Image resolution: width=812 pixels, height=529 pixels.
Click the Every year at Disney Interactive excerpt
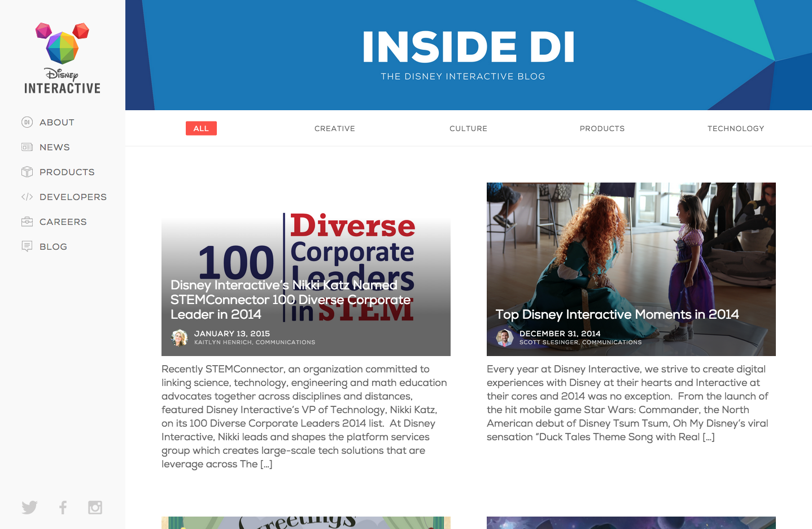627,403
